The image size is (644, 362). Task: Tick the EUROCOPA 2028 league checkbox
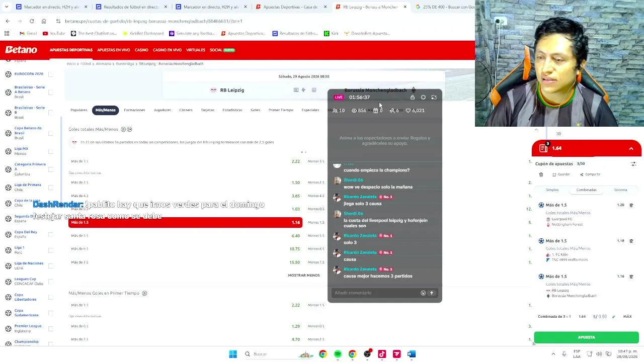[x=50, y=74]
